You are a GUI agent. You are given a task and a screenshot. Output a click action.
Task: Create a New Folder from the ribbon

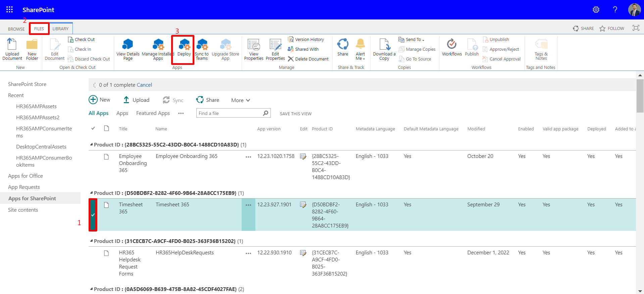(32, 49)
